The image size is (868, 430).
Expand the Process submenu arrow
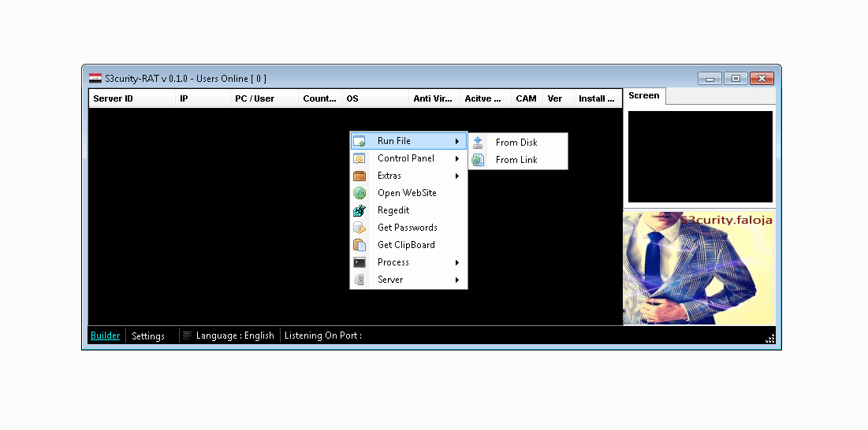click(x=457, y=262)
